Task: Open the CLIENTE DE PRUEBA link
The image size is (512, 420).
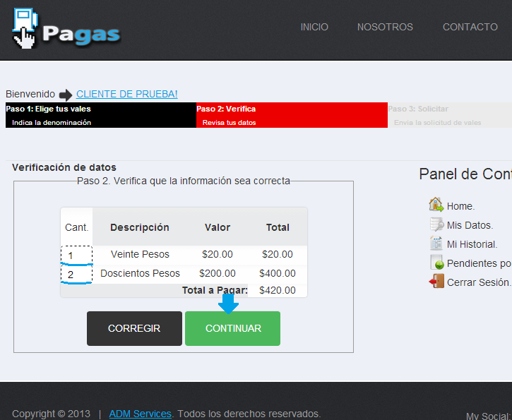Action: (x=127, y=94)
